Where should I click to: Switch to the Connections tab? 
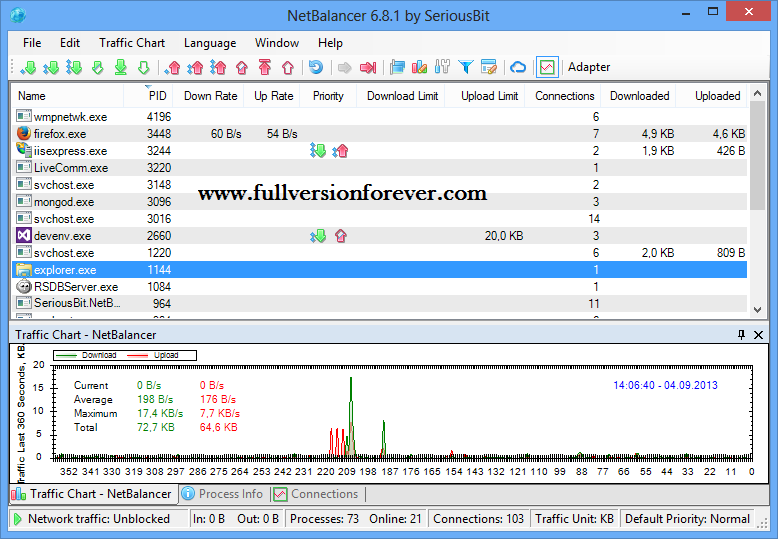(x=317, y=494)
